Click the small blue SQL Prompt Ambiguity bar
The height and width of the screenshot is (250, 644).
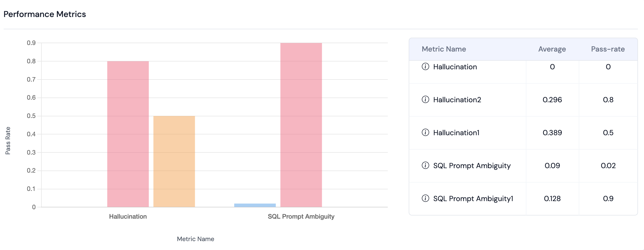click(255, 205)
